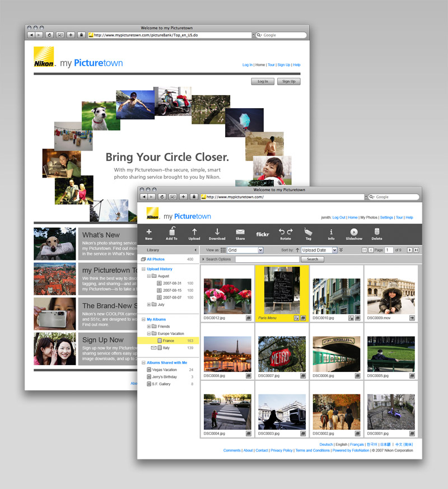
Task: Click the Share envelope icon
Action: coord(240,232)
